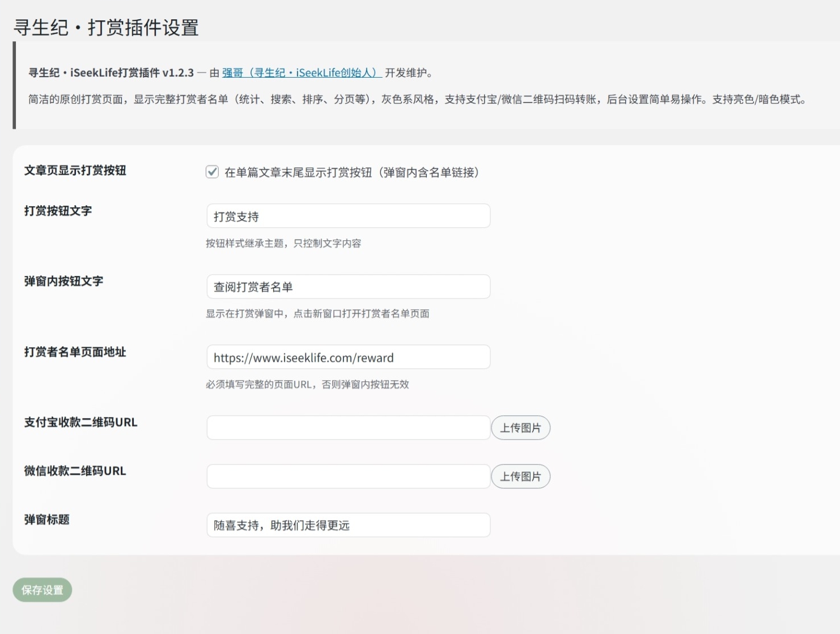The image size is (840, 634).
Task: Click the empty 支付宝收款二维码URL input
Action: (348, 428)
